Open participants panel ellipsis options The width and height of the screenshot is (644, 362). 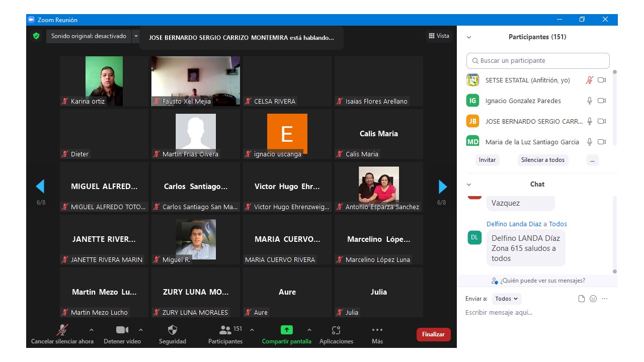(x=593, y=160)
